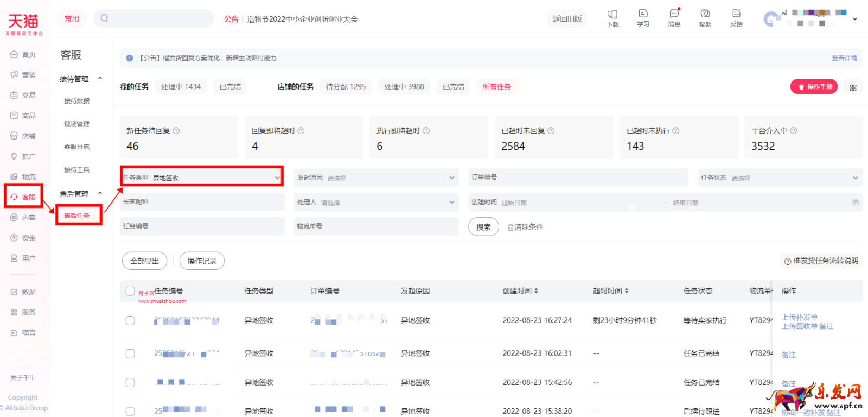868x417 pixels.
Task: Select the 所有任务 tab
Action: (496, 87)
